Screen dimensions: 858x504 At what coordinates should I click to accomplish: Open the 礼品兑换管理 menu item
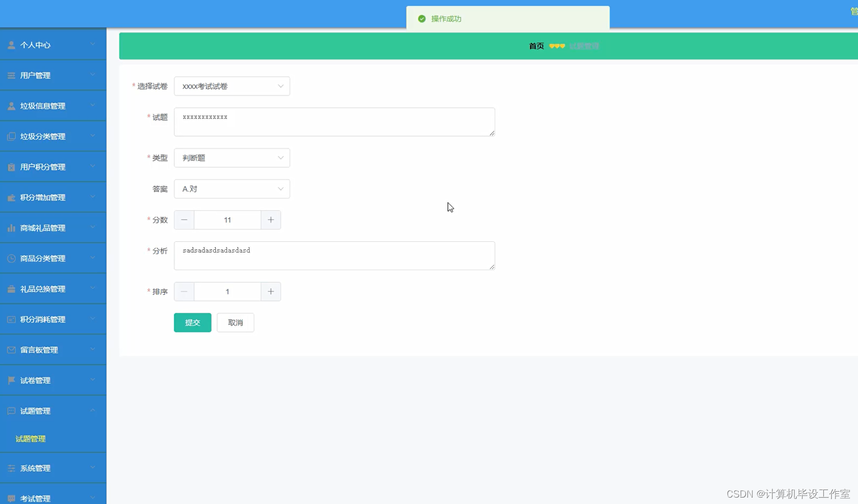[x=53, y=288]
